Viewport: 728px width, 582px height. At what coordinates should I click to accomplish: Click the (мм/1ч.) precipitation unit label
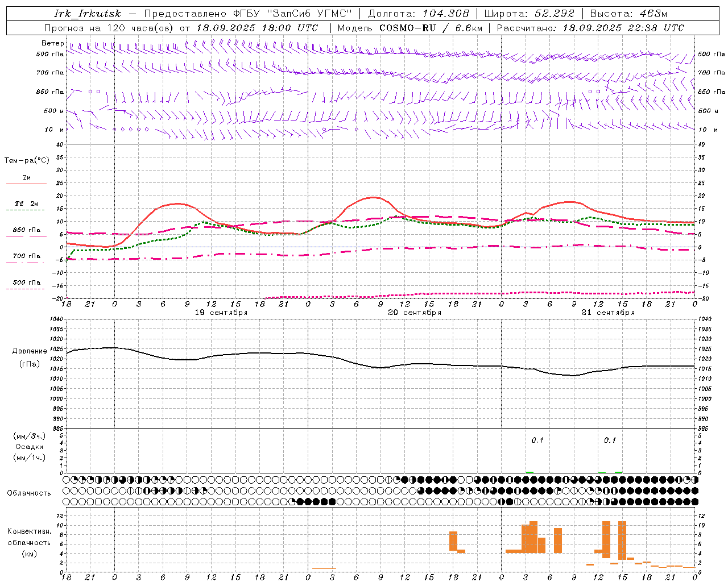30,458
